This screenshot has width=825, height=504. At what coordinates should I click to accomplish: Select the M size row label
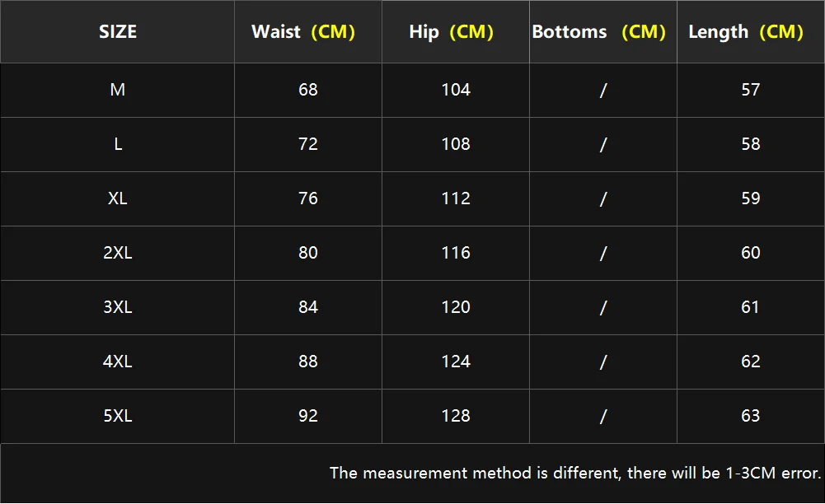tap(118, 90)
